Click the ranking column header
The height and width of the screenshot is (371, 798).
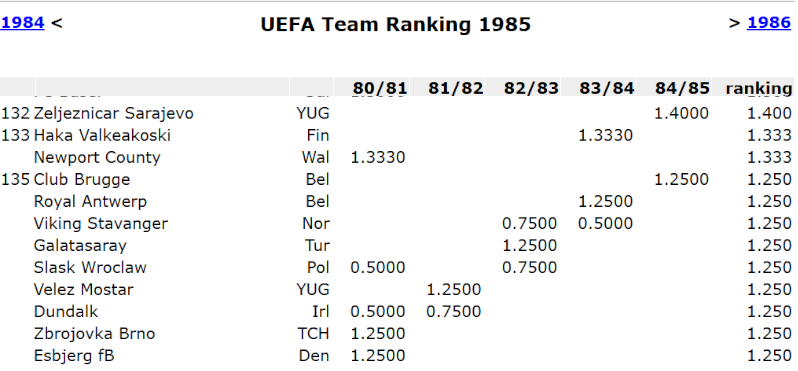tap(759, 88)
